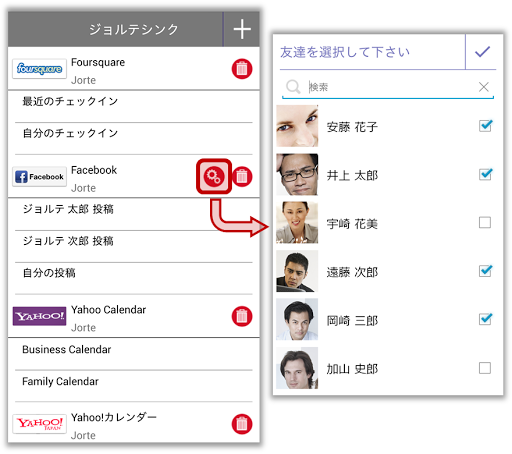512x454 pixels.
Task: Uncheck the 安藤 花子 checkbox
Action: [485, 126]
